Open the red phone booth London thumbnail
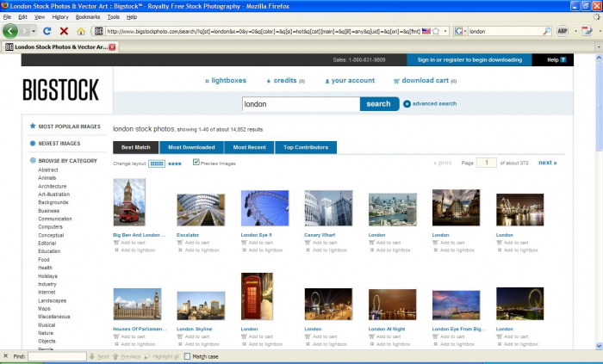The width and height of the screenshot is (603, 364). [x=257, y=296]
